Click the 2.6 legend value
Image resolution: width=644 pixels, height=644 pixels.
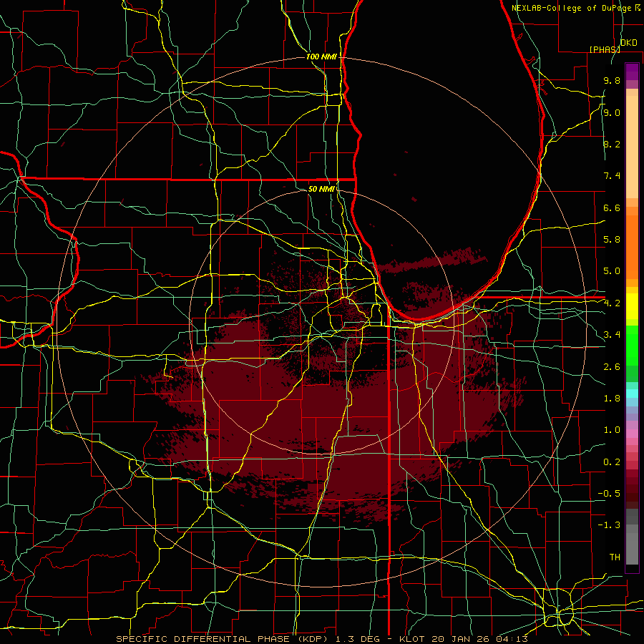tap(612, 367)
